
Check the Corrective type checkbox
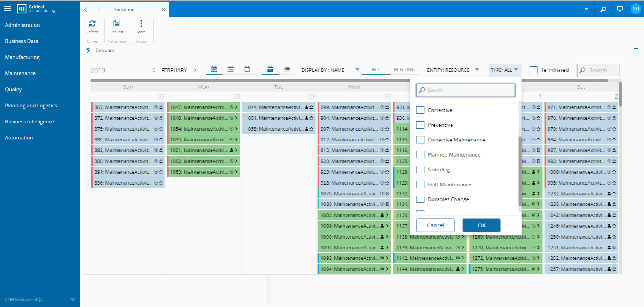pos(420,110)
